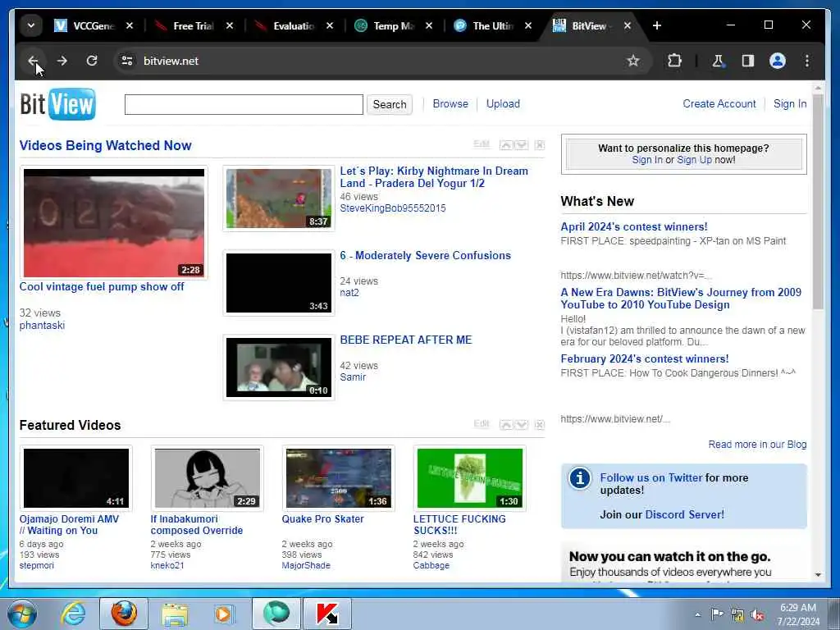840x630 pixels.
Task: Open February 2024's contest winners post
Action: tap(645, 359)
